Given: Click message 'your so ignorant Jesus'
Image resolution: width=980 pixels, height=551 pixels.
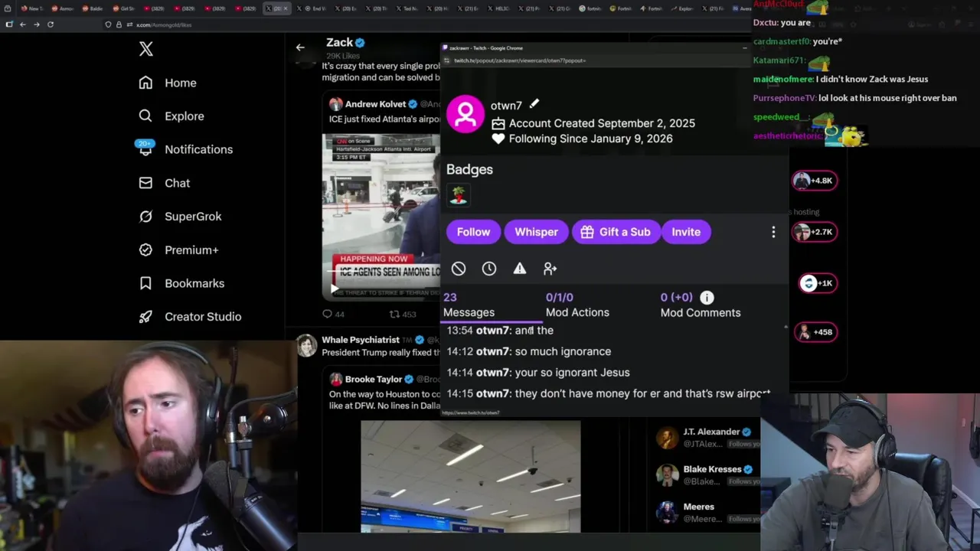Looking at the screenshot, I should click(x=572, y=373).
